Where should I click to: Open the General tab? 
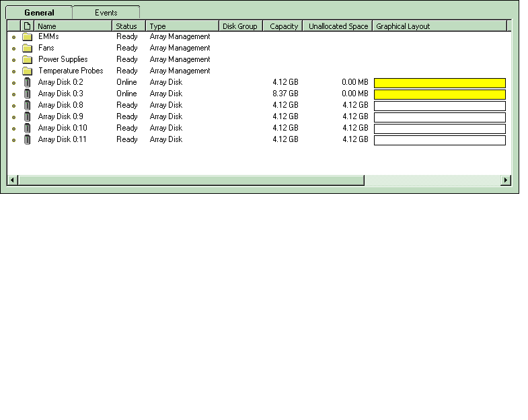(x=39, y=13)
